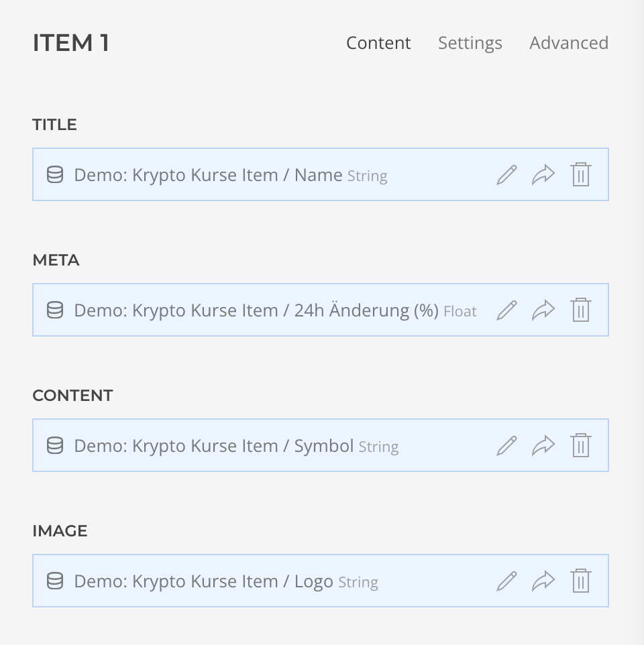Screen dimensions: 644x645
Task: Edit the Title field with the pencil icon
Action: coord(506,174)
